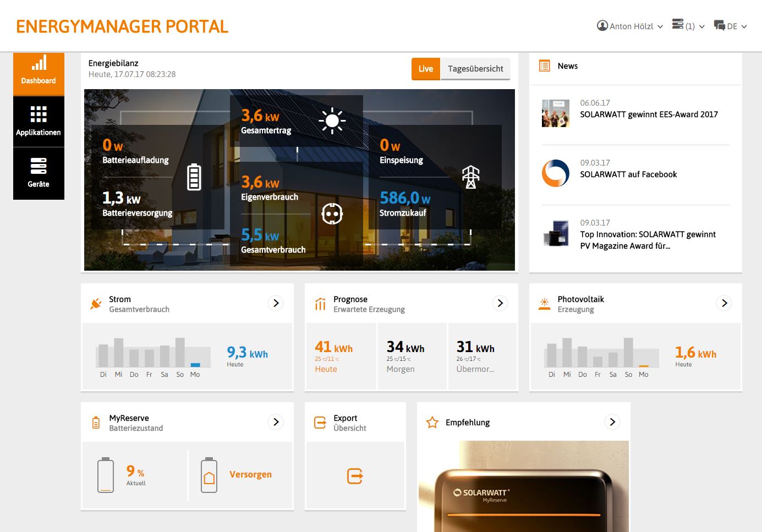Image resolution: width=762 pixels, height=532 pixels.
Task: Click the MyReserve battery header icon
Action: [x=96, y=423]
